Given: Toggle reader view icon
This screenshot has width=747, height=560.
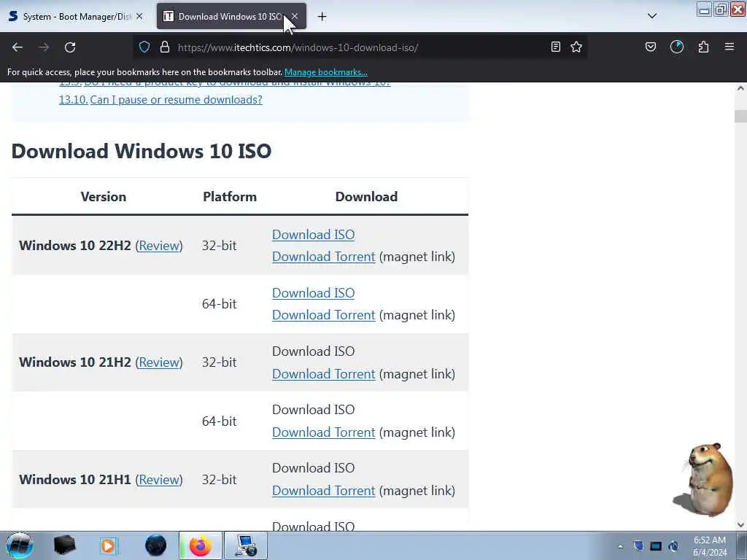Looking at the screenshot, I should (555, 47).
